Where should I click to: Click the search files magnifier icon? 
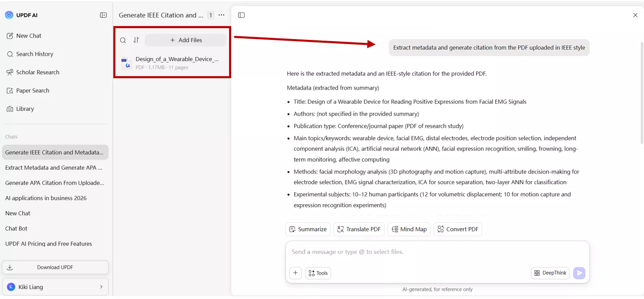pyautogui.click(x=123, y=40)
